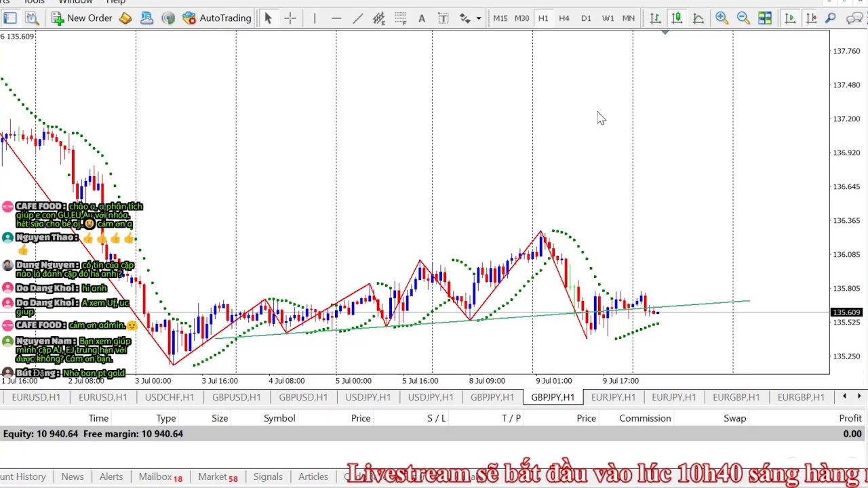Open the toolbar search magnifier

(x=831, y=18)
